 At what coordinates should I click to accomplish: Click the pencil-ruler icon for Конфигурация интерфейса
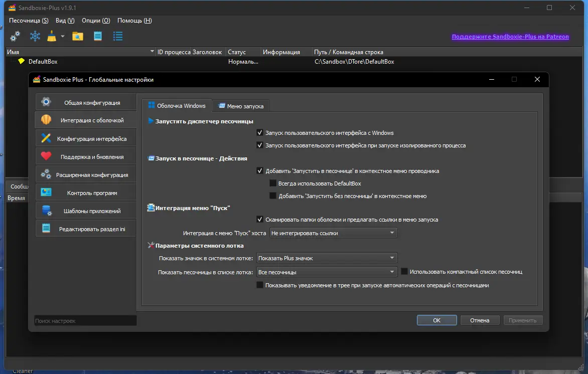coord(46,138)
